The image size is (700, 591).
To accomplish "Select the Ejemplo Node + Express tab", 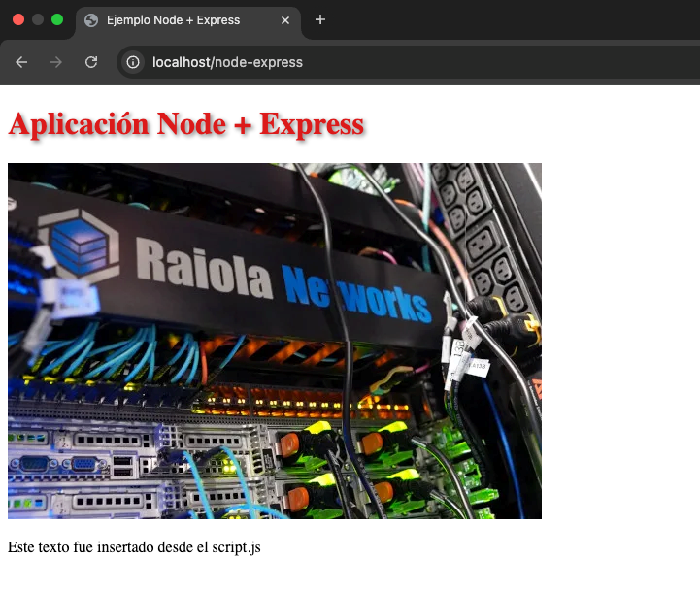I will point(188,20).
